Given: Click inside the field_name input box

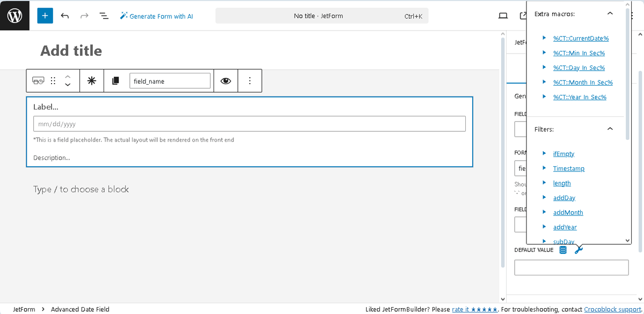Looking at the screenshot, I should tap(170, 80).
